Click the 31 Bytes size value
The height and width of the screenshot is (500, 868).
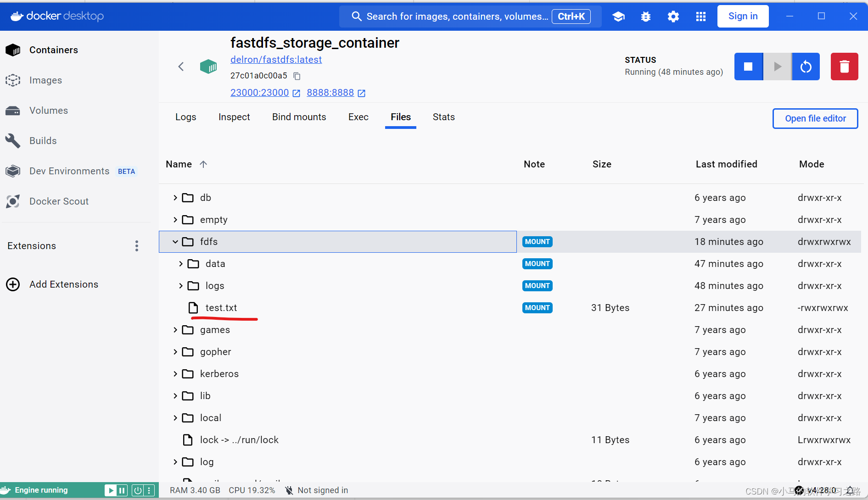point(610,308)
